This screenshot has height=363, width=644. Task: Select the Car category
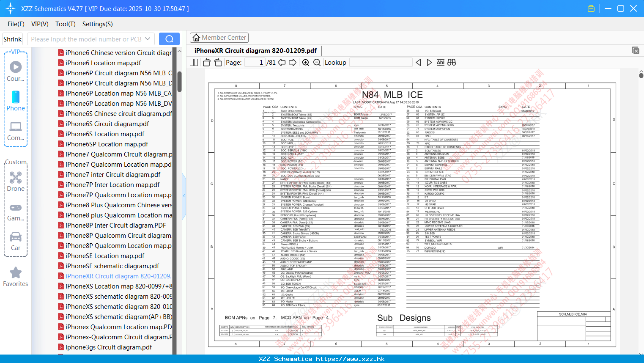point(16,241)
